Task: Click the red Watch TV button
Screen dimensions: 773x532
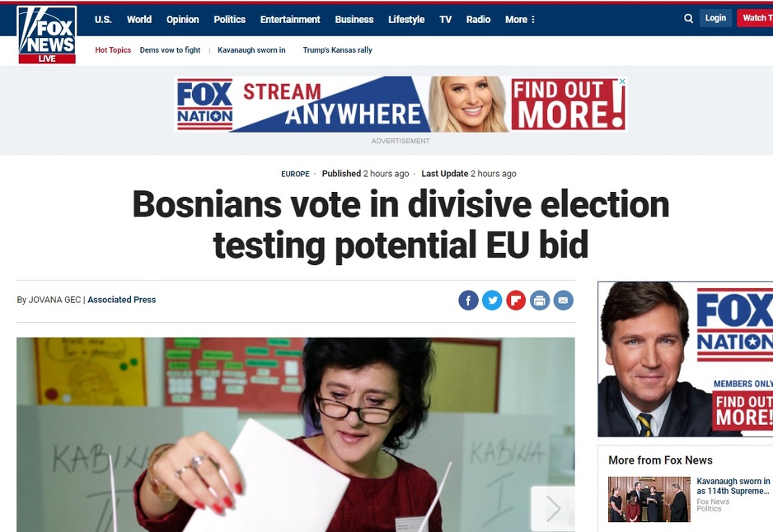Action: (x=755, y=18)
